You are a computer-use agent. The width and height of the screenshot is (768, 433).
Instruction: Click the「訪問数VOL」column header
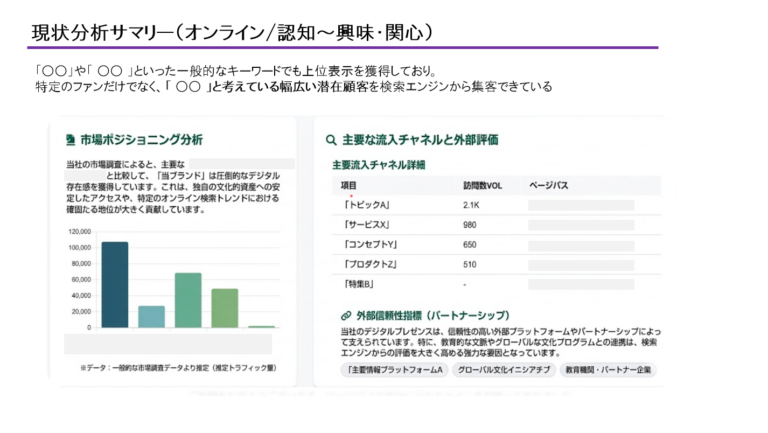pyautogui.click(x=484, y=185)
